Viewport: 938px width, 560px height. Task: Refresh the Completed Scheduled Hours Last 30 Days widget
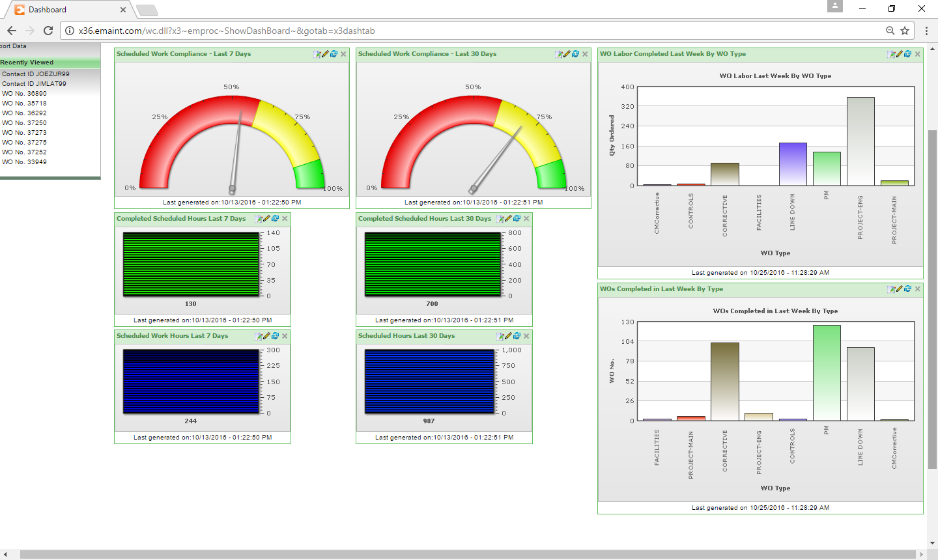517,219
